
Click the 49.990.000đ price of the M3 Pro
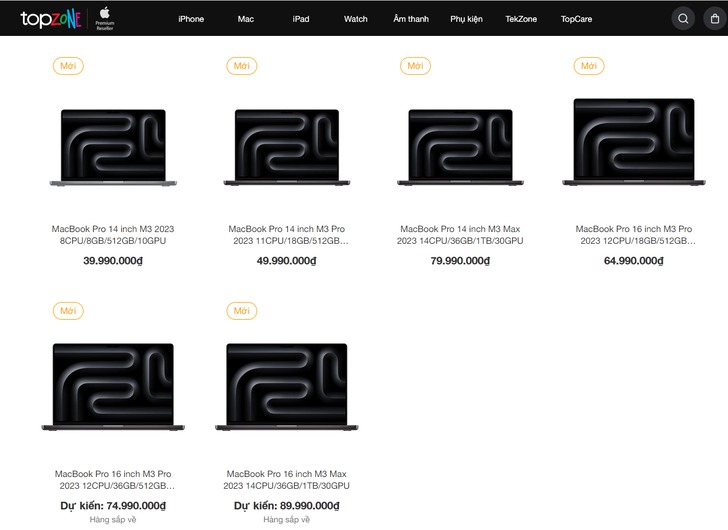click(287, 261)
